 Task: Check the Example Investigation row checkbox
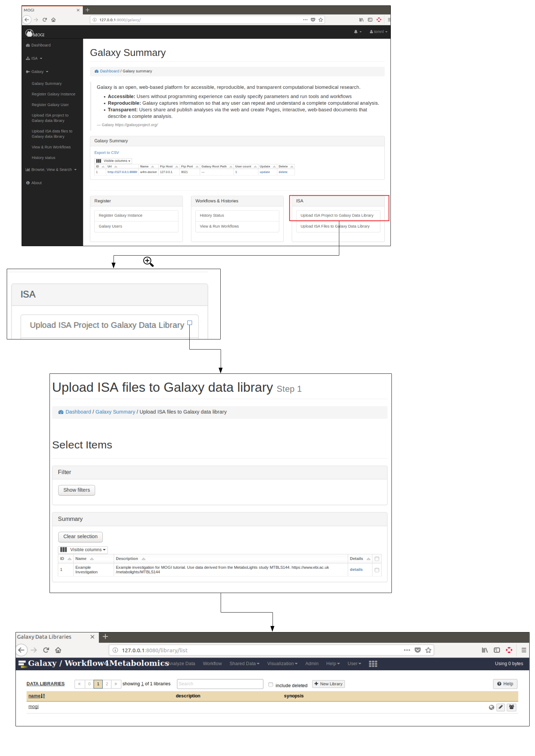[x=377, y=570]
